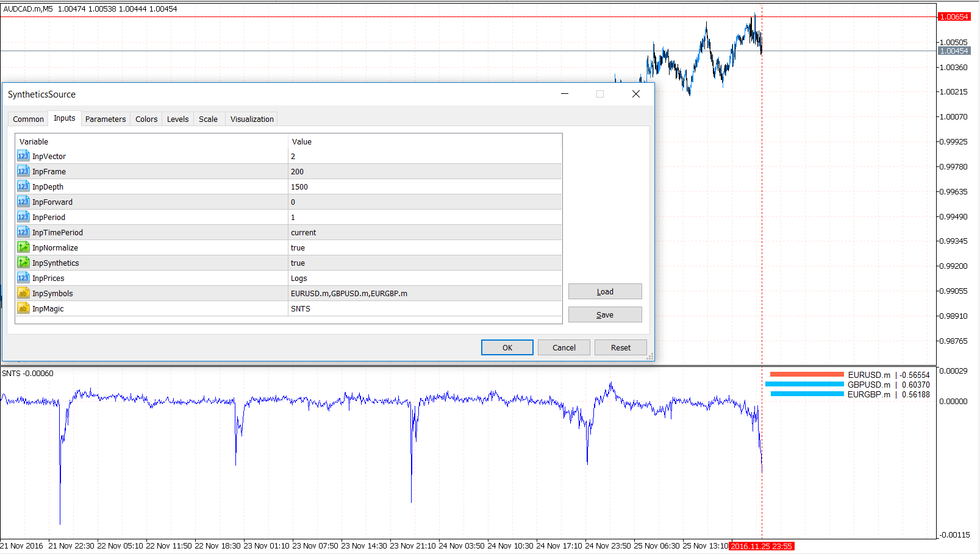This screenshot has width=980, height=554.
Task: Confirm settings with the OK button
Action: (507, 347)
